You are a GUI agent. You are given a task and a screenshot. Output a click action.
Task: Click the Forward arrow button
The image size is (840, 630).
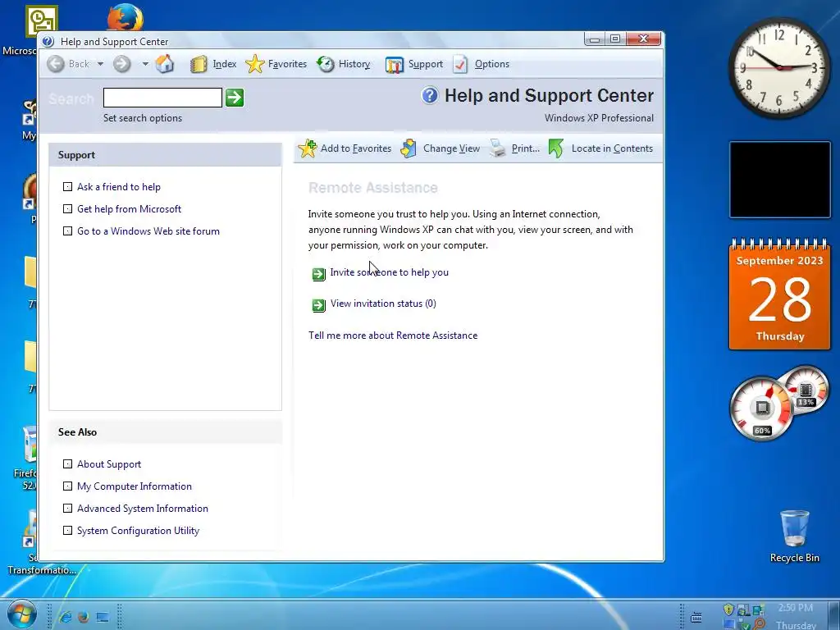121,64
